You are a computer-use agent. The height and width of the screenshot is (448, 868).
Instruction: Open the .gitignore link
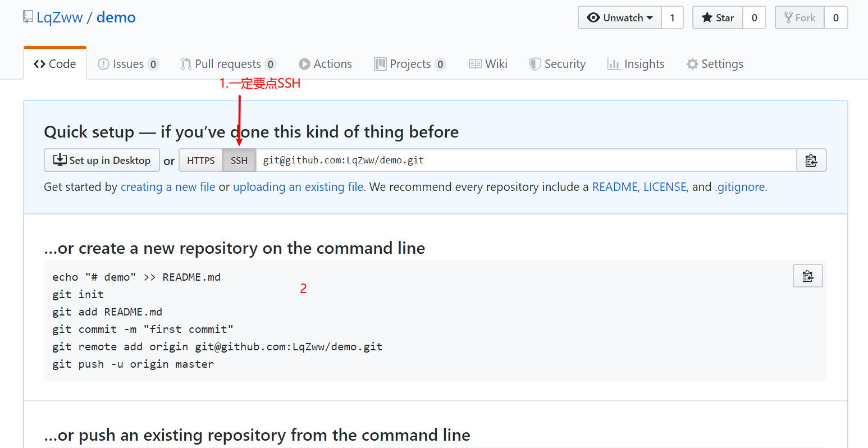pyautogui.click(x=740, y=187)
